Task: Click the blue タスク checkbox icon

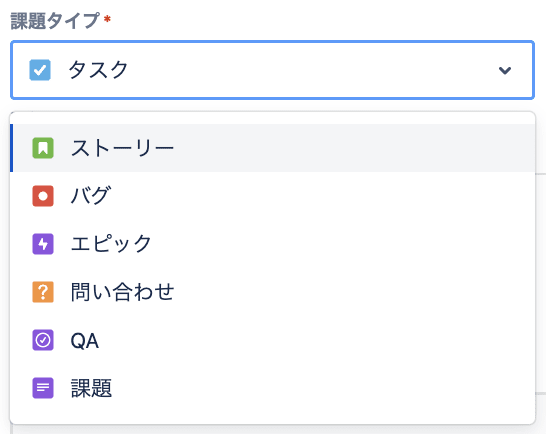Action: [40, 70]
